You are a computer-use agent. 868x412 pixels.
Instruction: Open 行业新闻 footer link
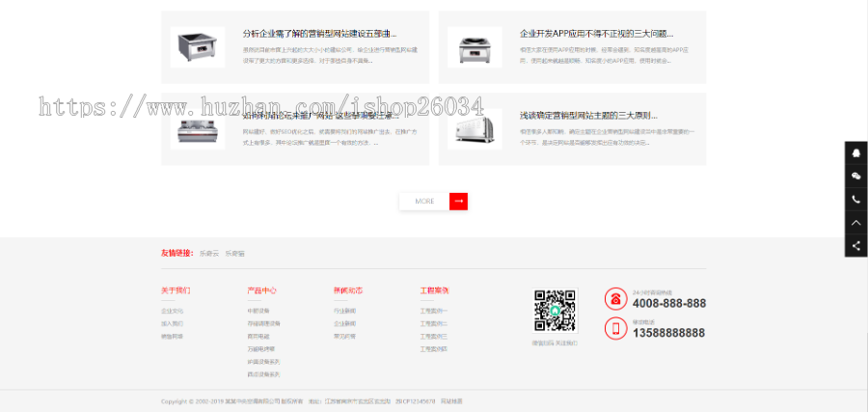[345, 312]
